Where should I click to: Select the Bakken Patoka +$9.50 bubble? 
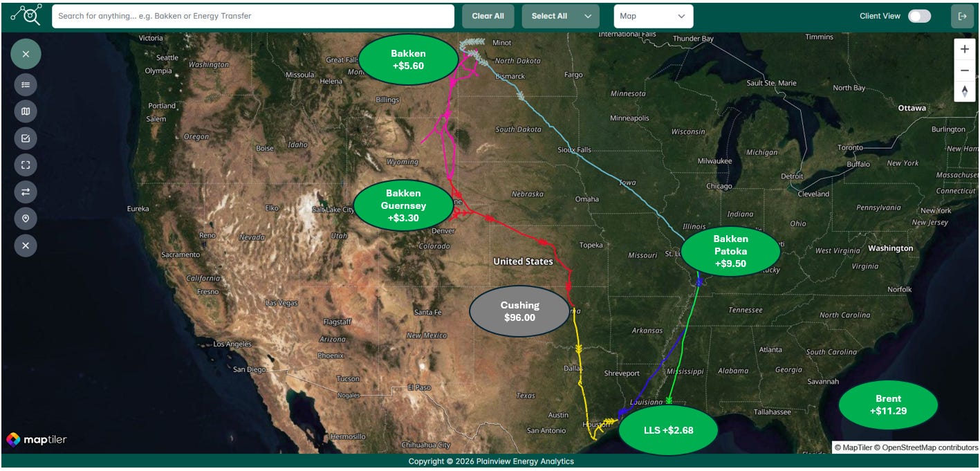[x=730, y=251]
